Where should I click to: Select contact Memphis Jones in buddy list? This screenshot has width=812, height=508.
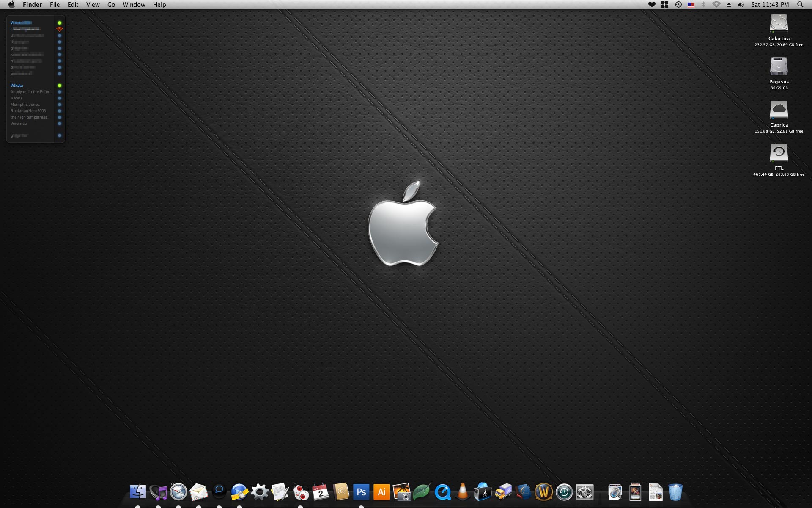point(25,104)
